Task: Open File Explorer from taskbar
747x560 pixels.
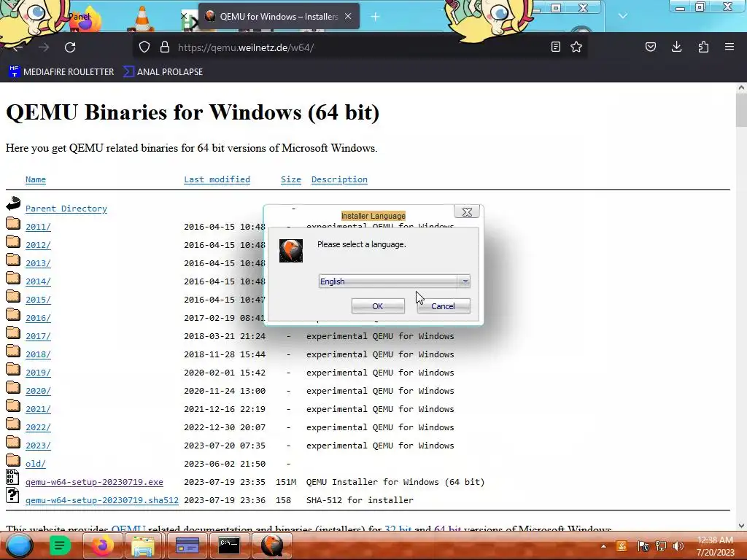Action: click(143, 545)
